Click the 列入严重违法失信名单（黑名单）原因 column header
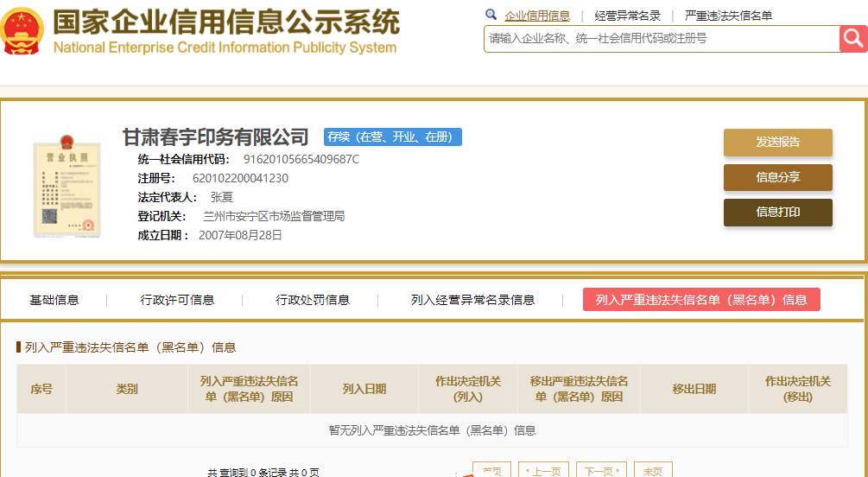The height and width of the screenshot is (477, 868). point(249,389)
